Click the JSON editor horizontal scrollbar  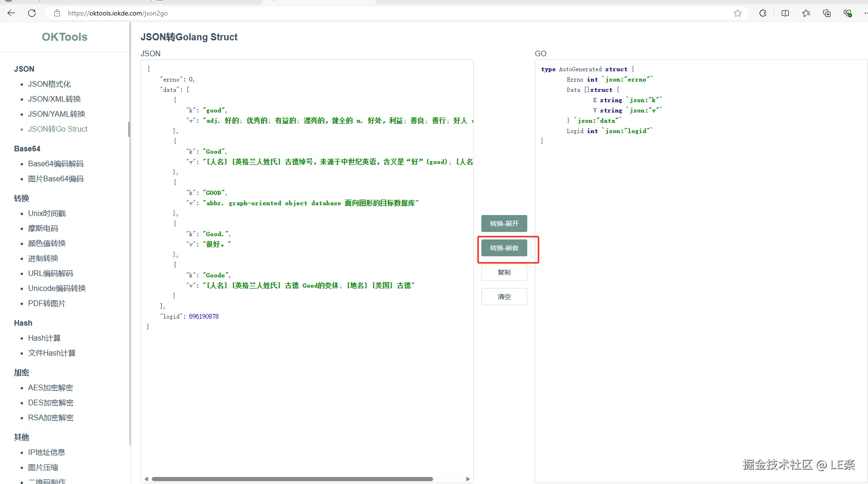[292, 479]
